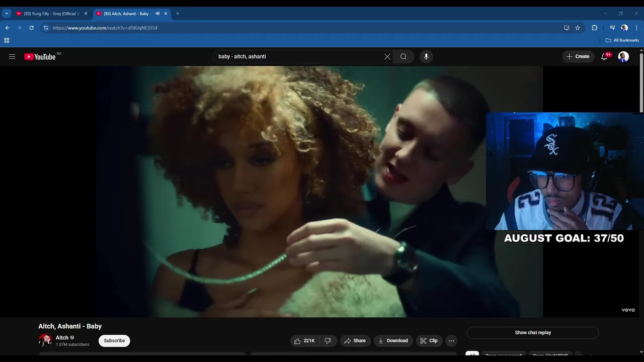Close the Aitch, Ashanti - Baby tab
The image size is (644, 362).
pyautogui.click(x=166, y=14)
